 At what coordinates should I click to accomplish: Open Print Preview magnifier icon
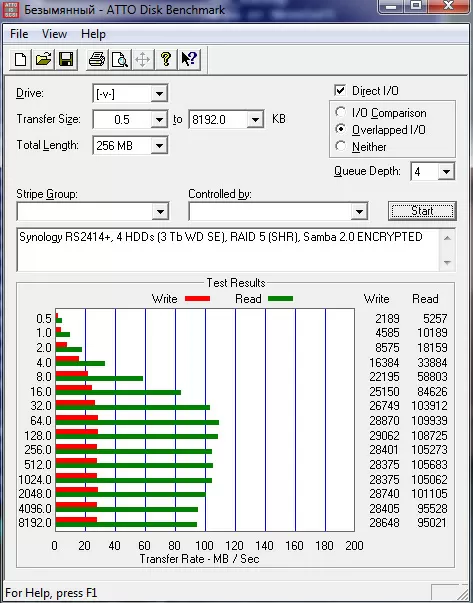click(120, 60)
